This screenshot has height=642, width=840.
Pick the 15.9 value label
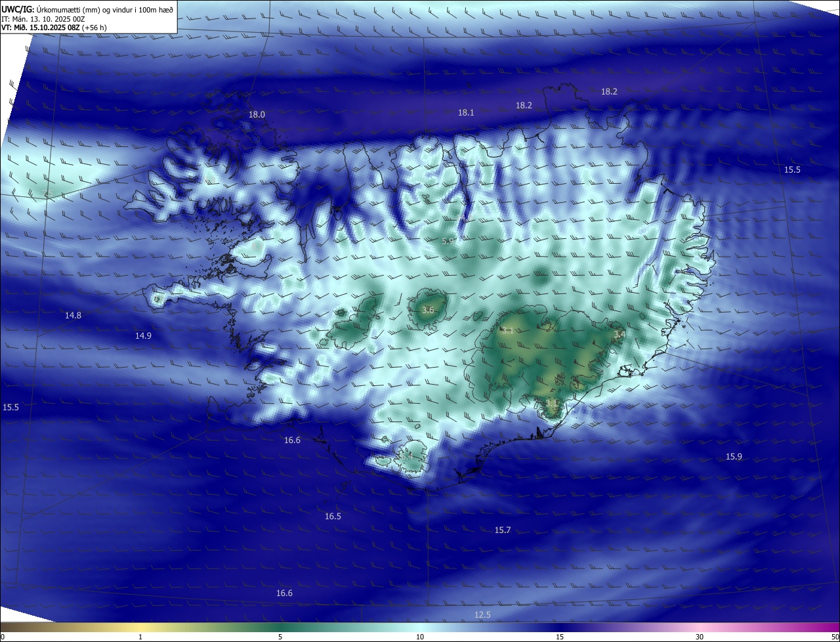point(734,457)
